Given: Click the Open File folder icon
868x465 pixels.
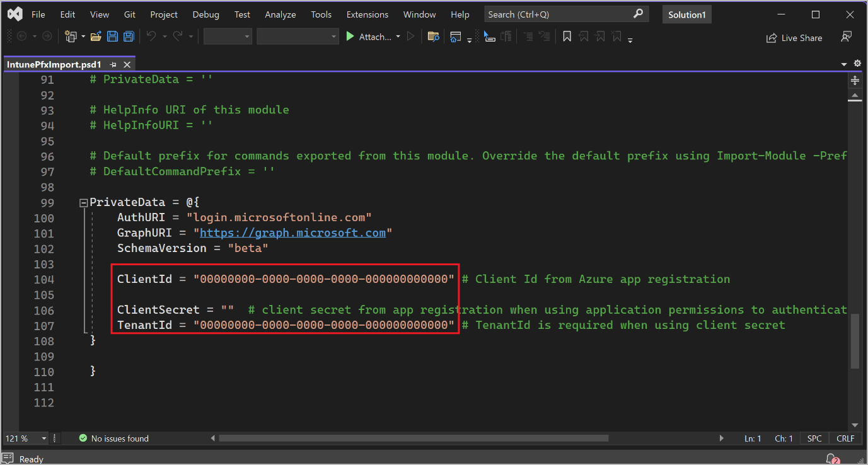Looking at the screenshot, I should [96, 37].
